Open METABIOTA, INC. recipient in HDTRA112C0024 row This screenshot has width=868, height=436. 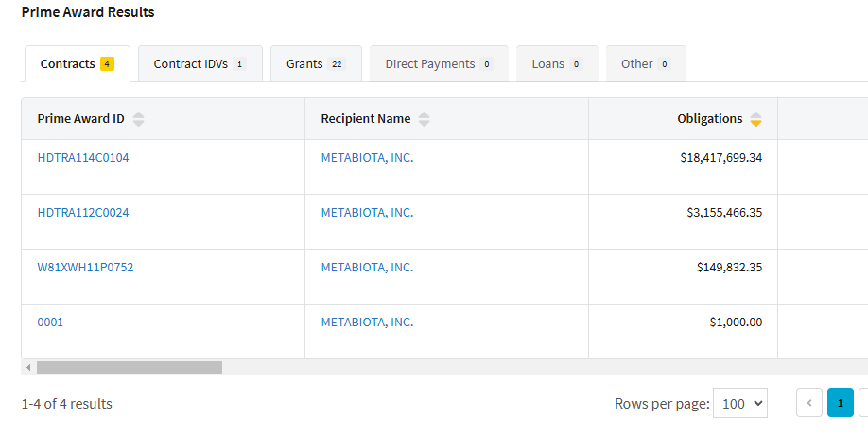(x=367, y=213)
